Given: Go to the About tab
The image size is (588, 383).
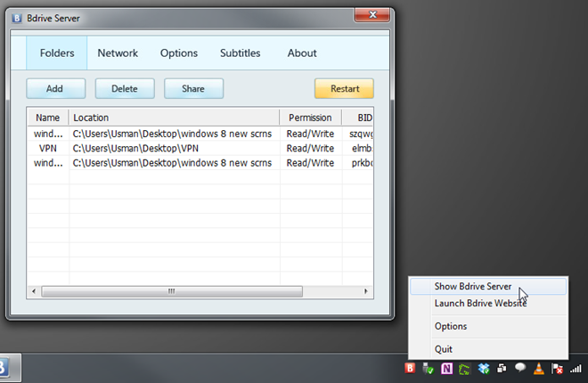Looking at the screenshot, I should pyautogui.click(x=302, y=53).
